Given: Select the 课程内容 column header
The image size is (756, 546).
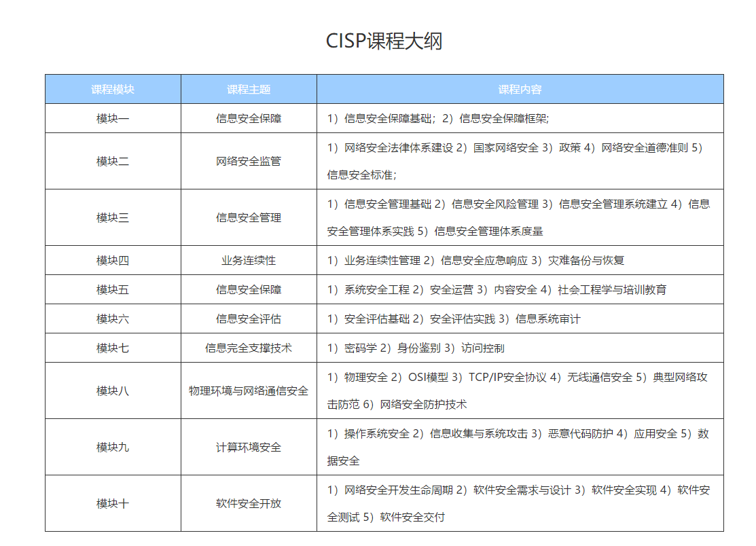Looking at the screenshot, I should coord(520,89).
